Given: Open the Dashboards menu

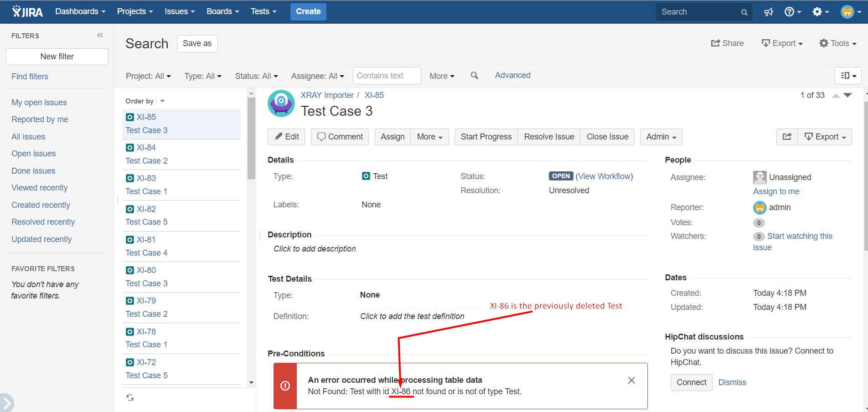Looking at the screenshot, I should coord(80,11).
